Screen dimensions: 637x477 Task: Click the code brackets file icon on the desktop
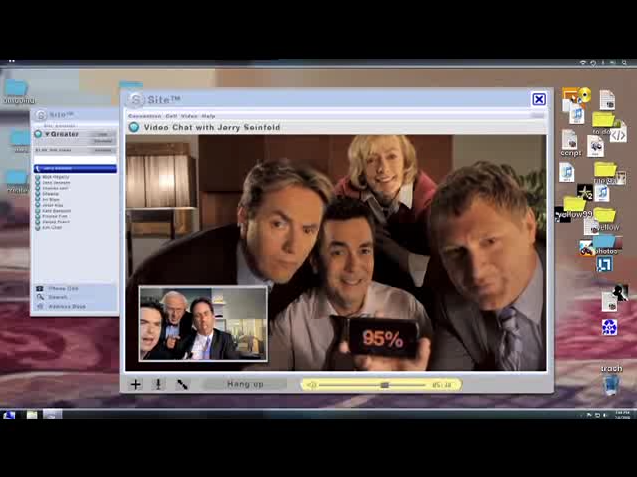coord(618,134)
